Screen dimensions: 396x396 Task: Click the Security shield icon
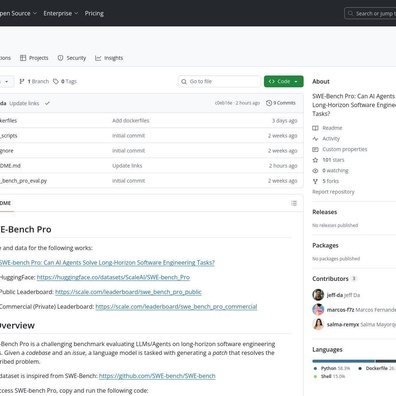(x=60, y=58)
